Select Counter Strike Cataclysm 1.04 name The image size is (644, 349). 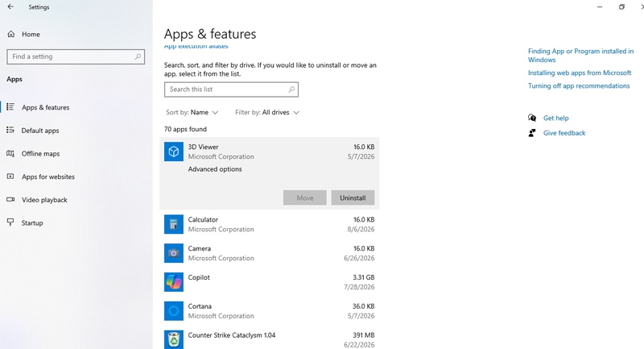click(x=232, y=335)
